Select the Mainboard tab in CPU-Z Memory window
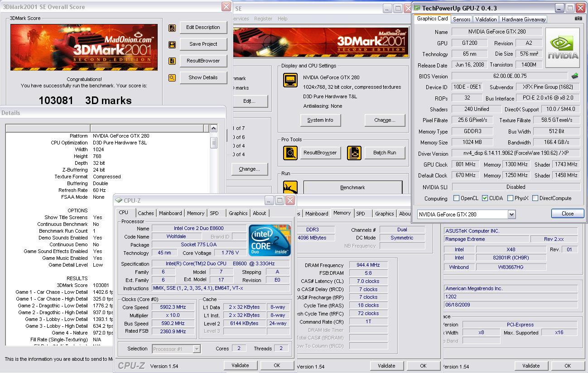 (x=316, y=214)
